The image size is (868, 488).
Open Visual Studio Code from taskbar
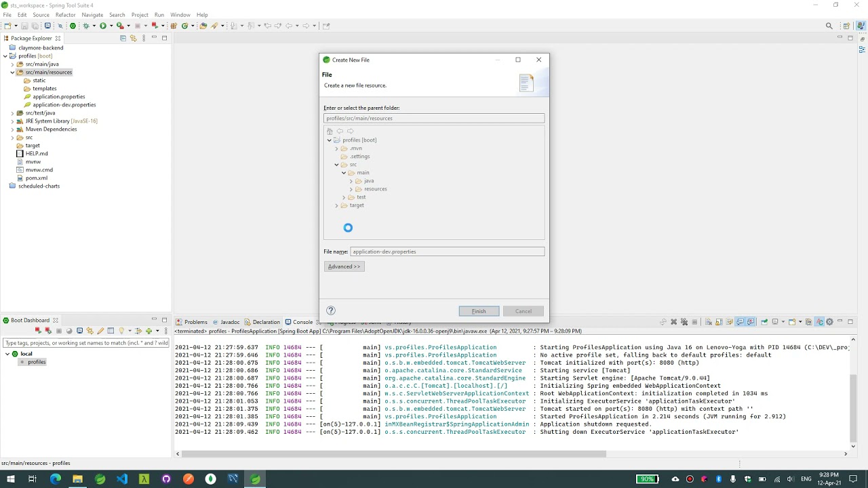[x=122, y=479]
